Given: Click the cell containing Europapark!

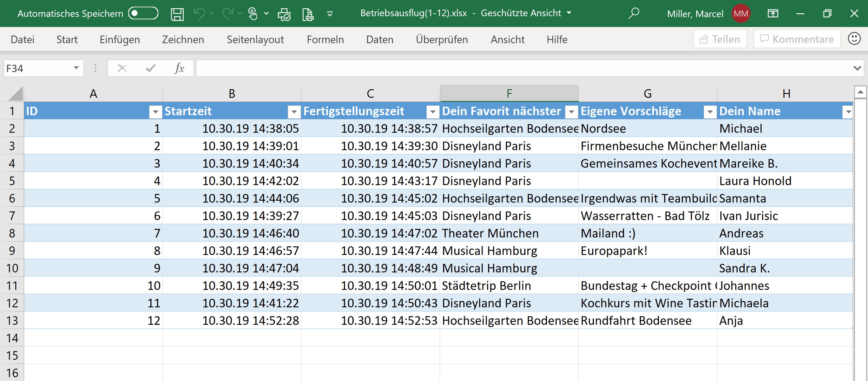Looking at the screenshot, I should pos(648,251).
